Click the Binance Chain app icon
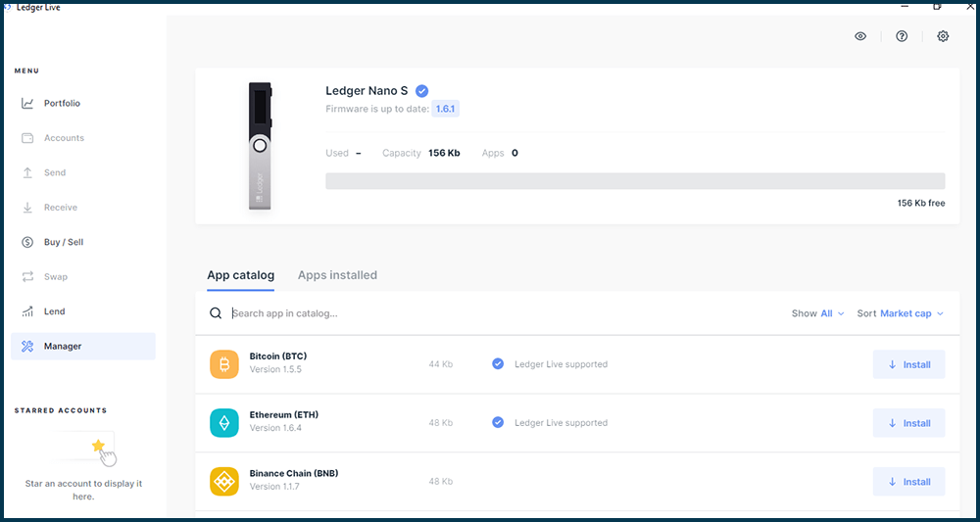The image size is (980, 522). pyautogui.click(x=224, y=481)
